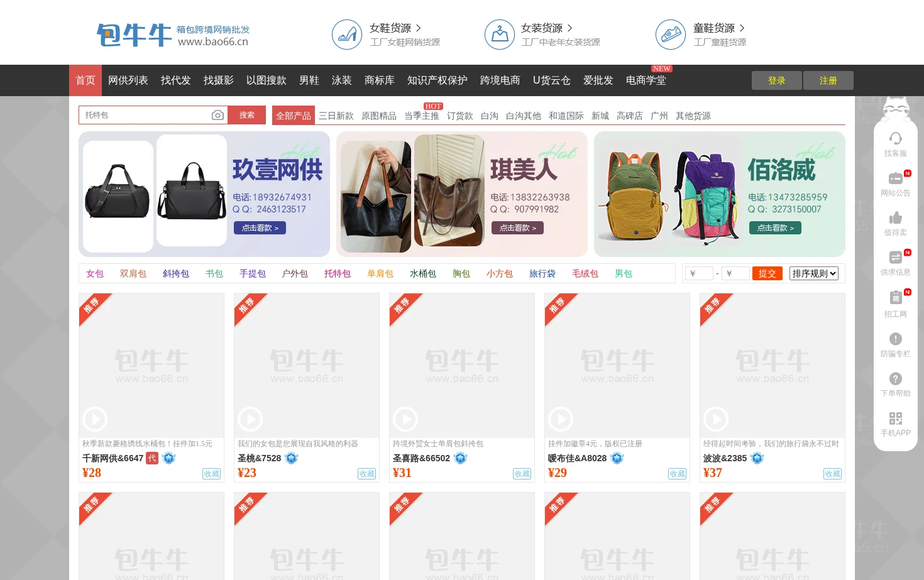Open the 排序规则 sort dropdown
Viewport: 924px width, 580px height.
813,273
